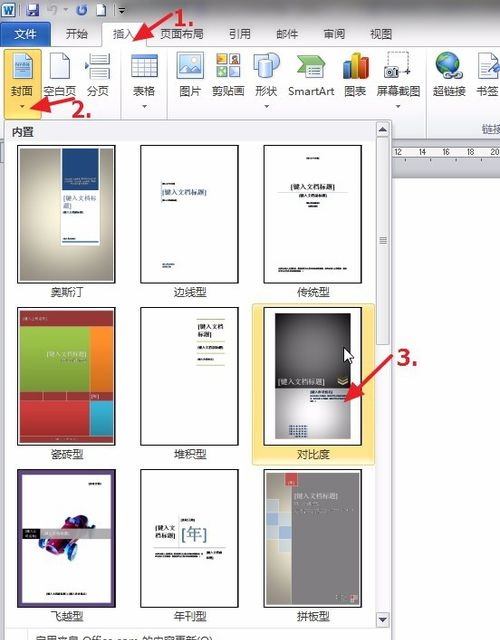Viewport: 500px width, 640px height.
Task: Click the Bookmark (书签) icon
Action: pos(488,66)
